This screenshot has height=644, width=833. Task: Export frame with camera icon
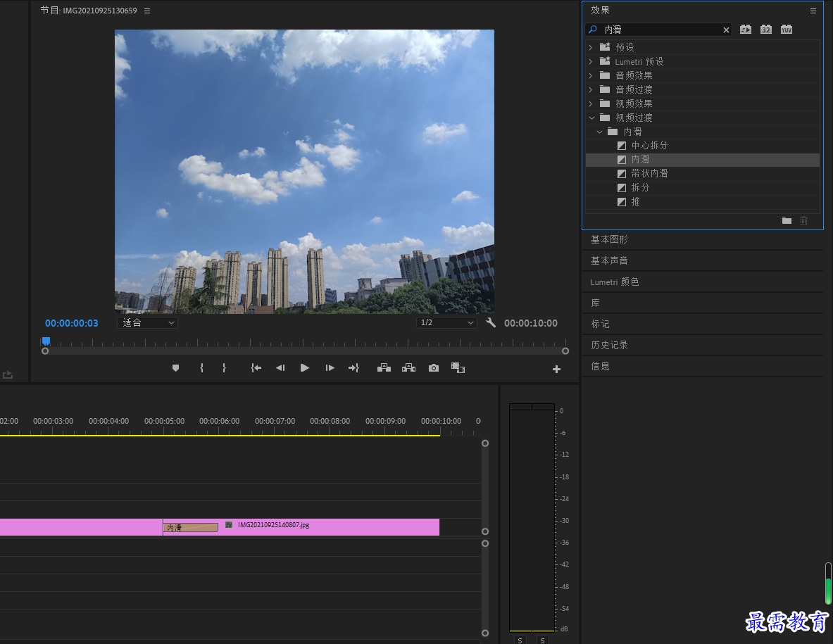(x=434, y=368)
